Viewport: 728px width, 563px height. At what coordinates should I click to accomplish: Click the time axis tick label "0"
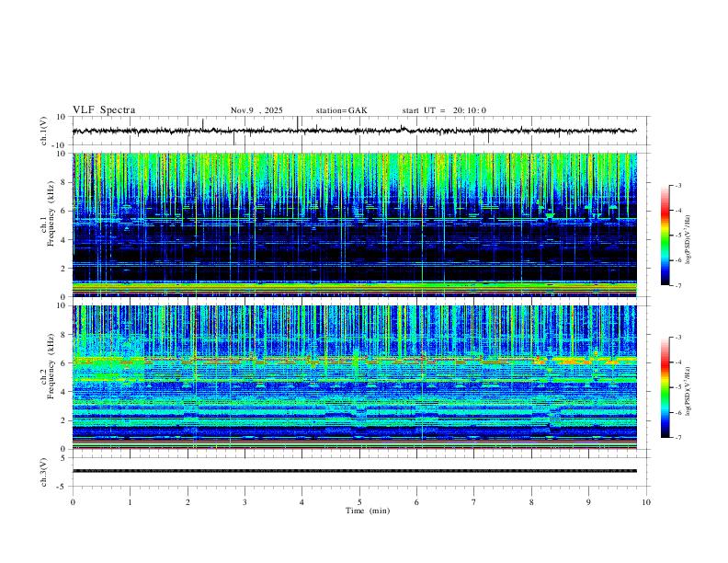point(73,502)
